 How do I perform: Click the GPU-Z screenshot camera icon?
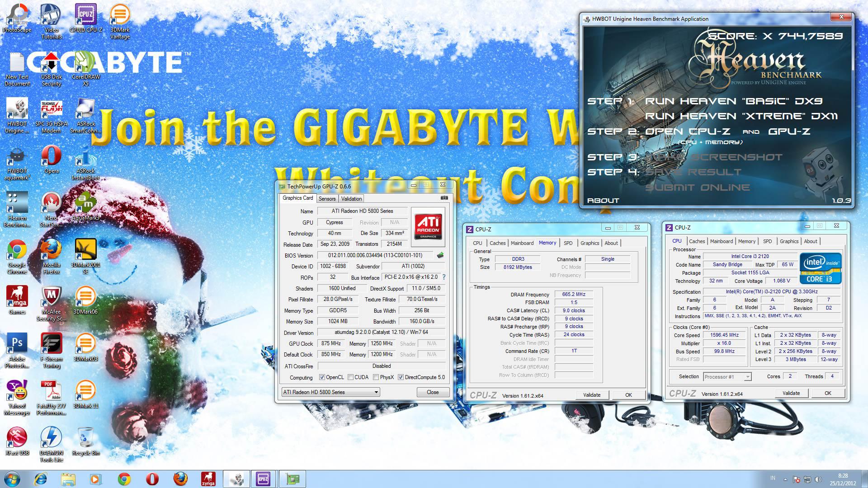444,198
